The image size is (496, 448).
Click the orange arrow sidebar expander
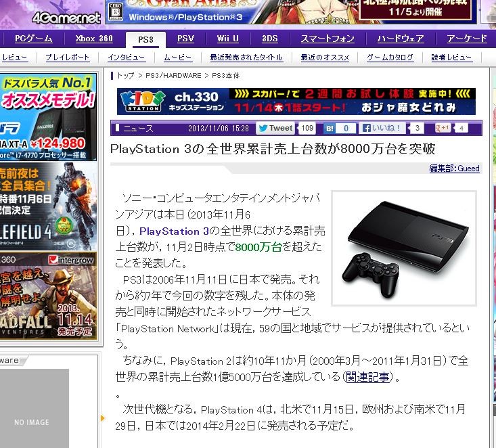coord(102,418)
